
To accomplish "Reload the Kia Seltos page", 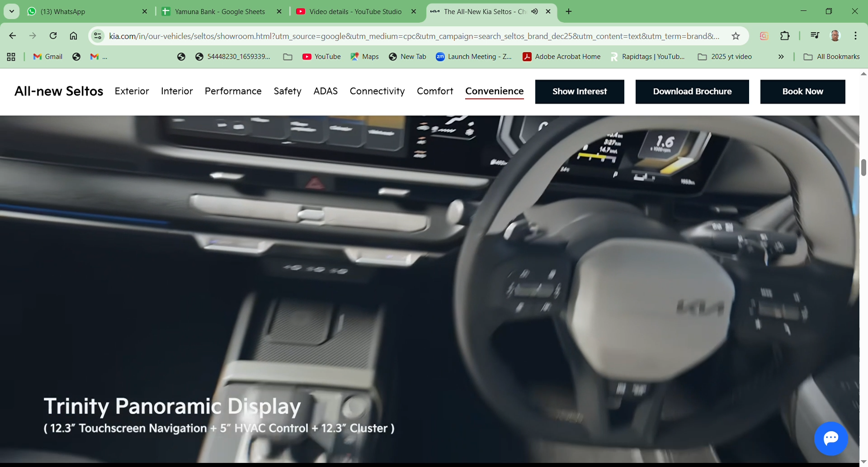I will 53,36.
